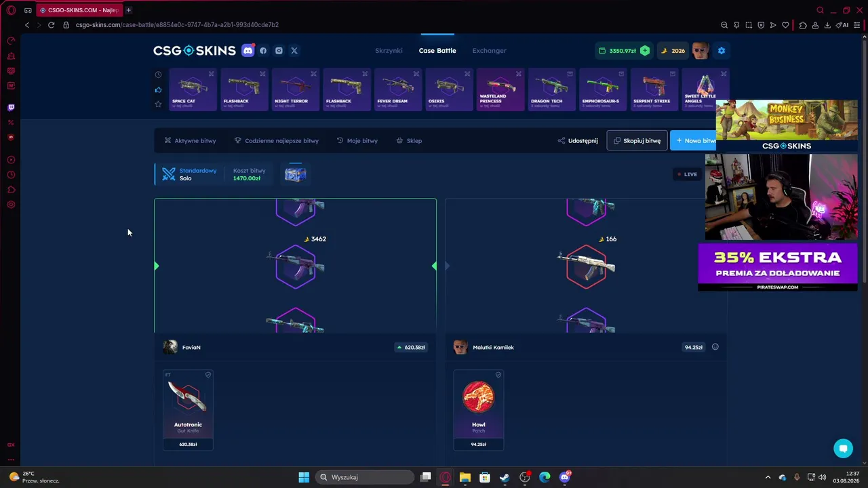
Task: Click FaviaN player name
Action: coord(191,347)
